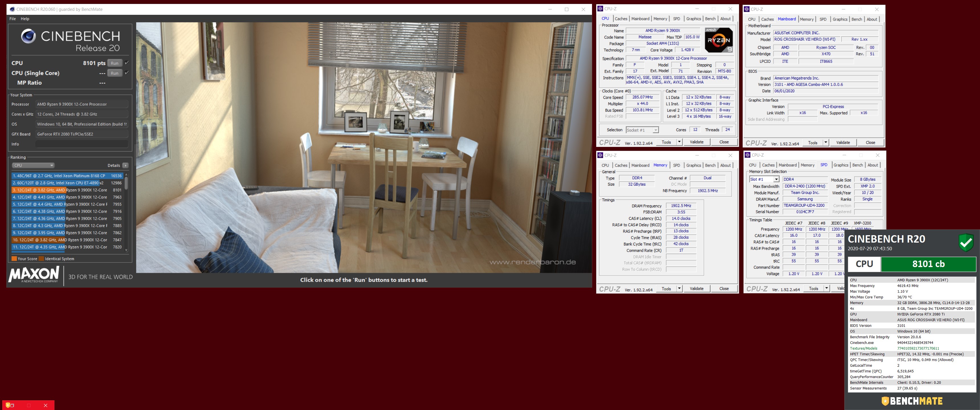Select ranking row 1 Intel Xeon Platinum 8168
The width and height of the screenshot is (980, 410).
tap(67, 176)
